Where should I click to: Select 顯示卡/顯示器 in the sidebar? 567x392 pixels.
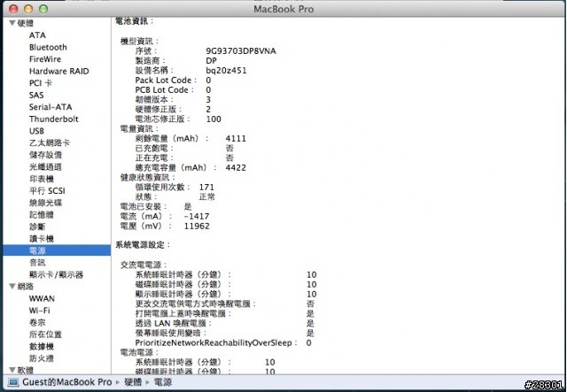(57, 274)
